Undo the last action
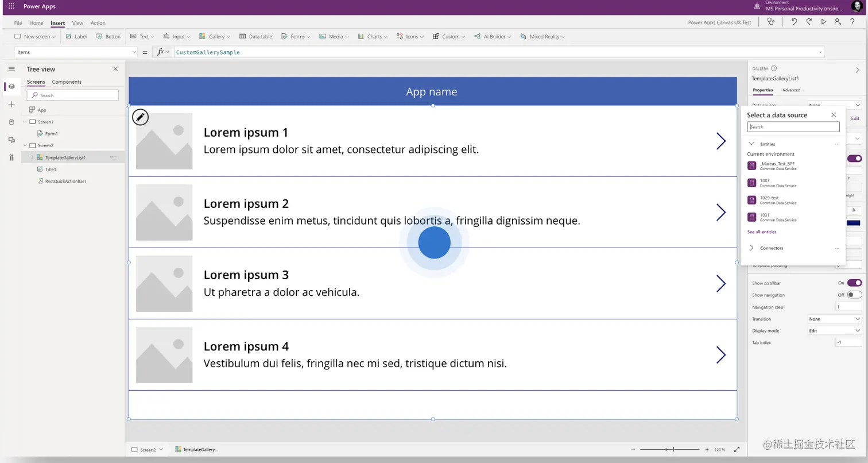This screenshot has height=463, width=868. (794, 21)
